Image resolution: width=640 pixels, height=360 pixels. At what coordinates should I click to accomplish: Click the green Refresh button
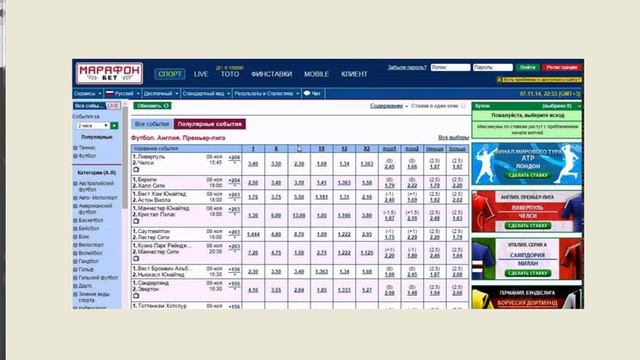click(x=152, y=106)
